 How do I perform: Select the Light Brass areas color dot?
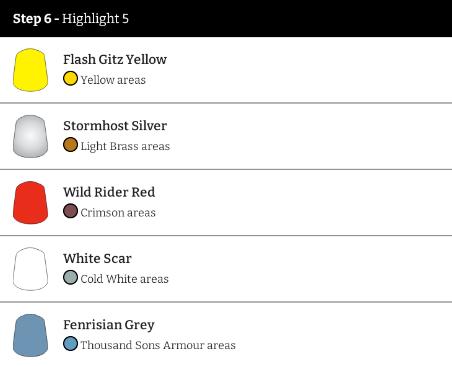(70, 145)
